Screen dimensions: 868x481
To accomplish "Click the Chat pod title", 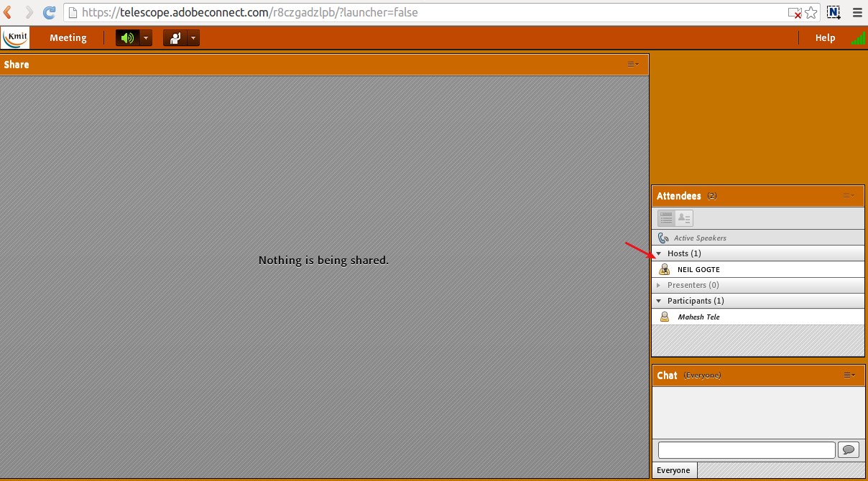I will tap(667, 375).
